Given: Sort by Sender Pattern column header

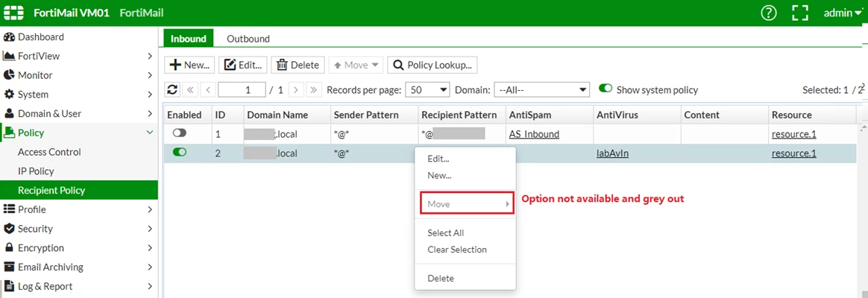Looking at the screenshot, I should pyautogui.click(x=374, y=115).
